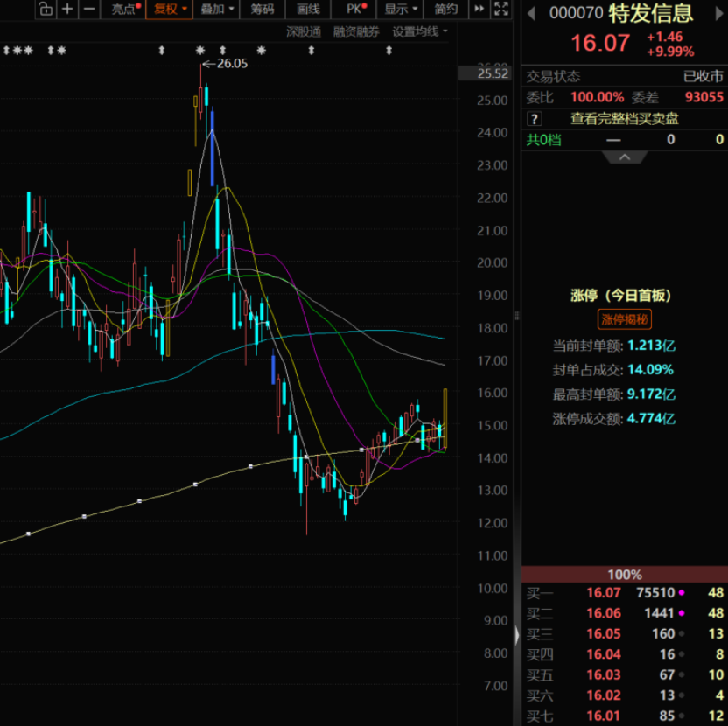Image resolution: width=728 pixels, height=726 pixels.
Task: Activate the 画线 drawing tool
Action: pyautogui.click(x=308, y=9)
